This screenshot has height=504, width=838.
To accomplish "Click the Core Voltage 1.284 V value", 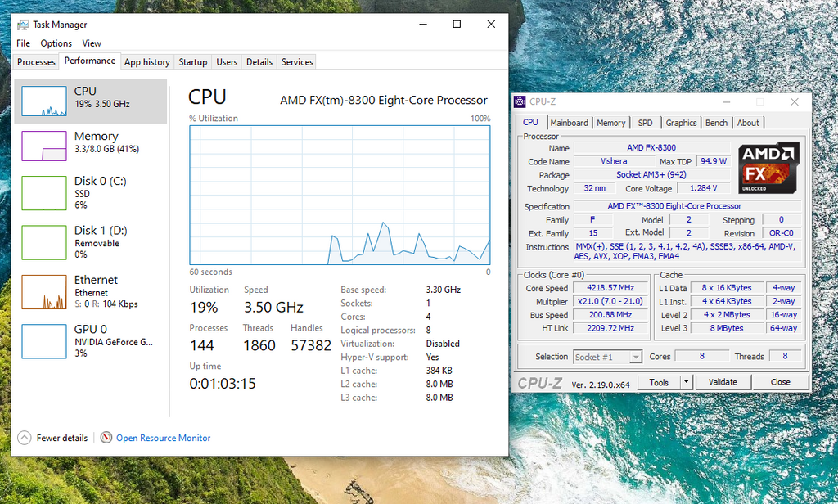I will [x=703, y=188].
